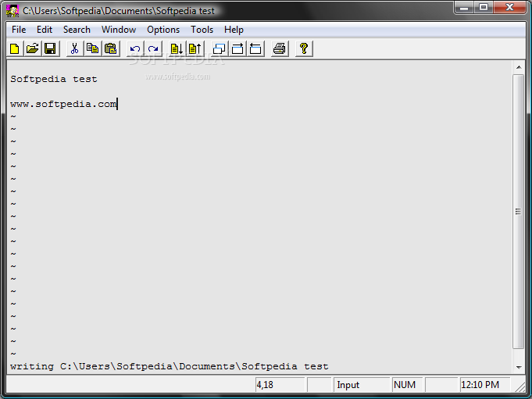Click the 'Softpedia test' text line

54,80
